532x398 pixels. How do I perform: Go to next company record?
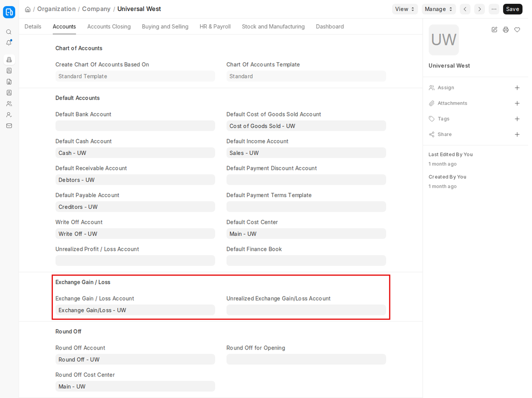click(479, 9)
